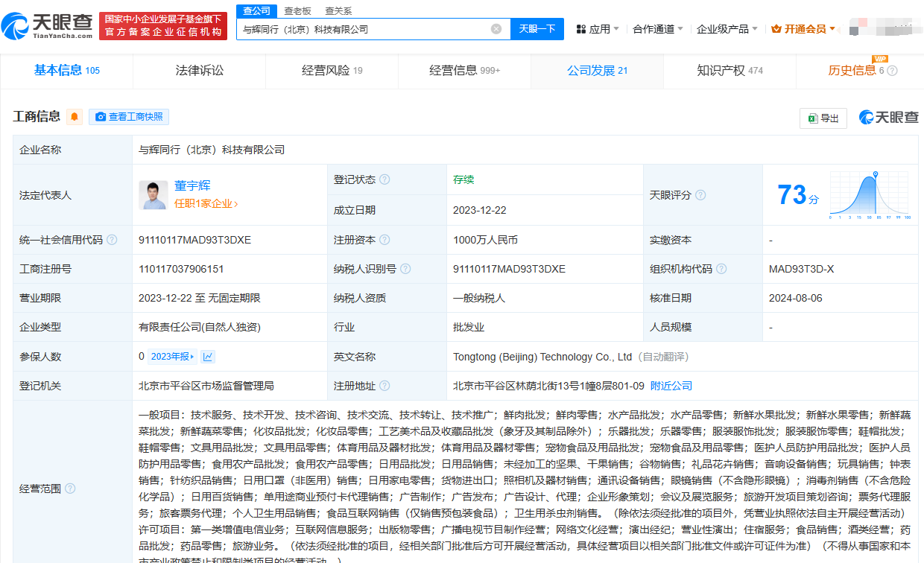
Task: Click the 北京市平谷区市场监督管理局 registration authority
Action: pos(206,386)
